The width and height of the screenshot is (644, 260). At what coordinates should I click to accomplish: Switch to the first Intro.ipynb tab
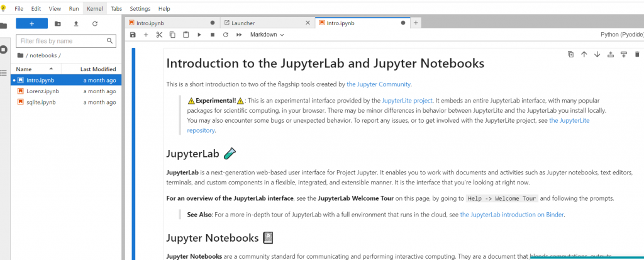[x=172, y=23]
